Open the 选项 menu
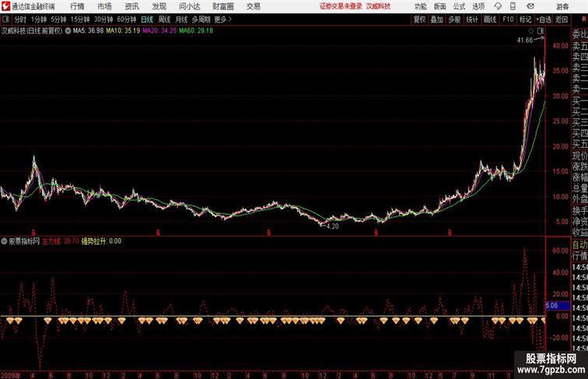The image size is (588, 379). (478, 6)
